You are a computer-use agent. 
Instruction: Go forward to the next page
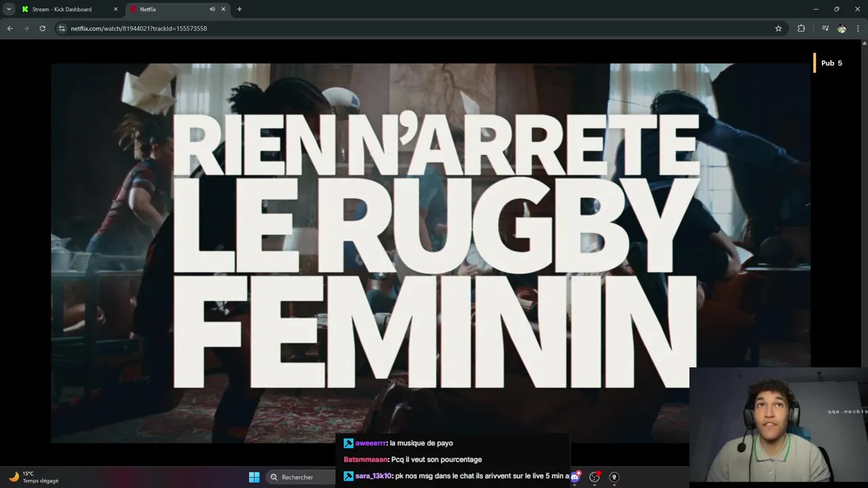click(26, 28)
